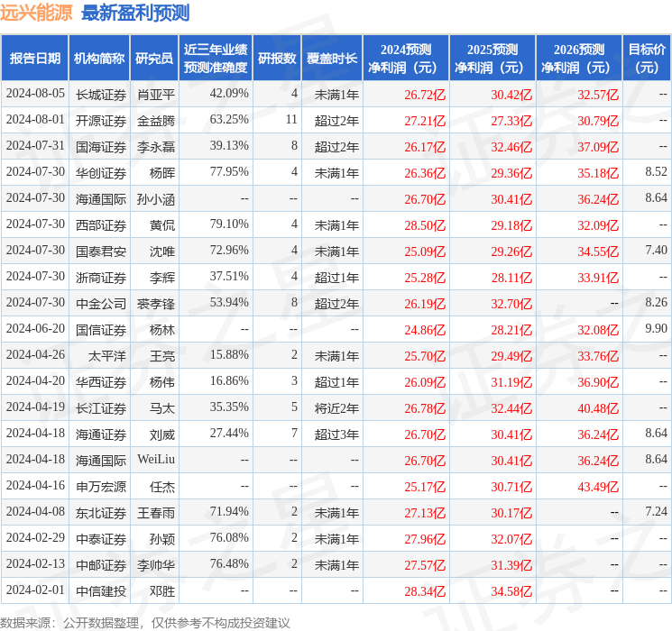Select 浙商证券 institution cell
This screenshot has height=631, width=672.
(101, 278)
